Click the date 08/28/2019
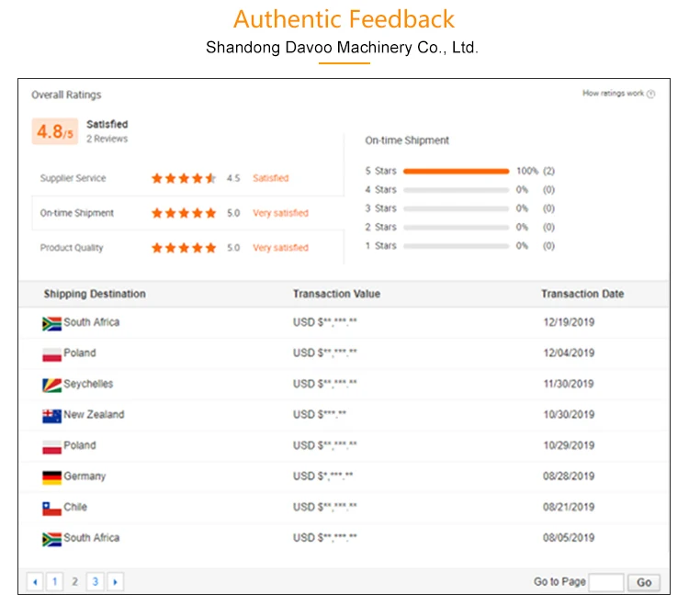This screenshot has width=689, height=616. (569, 476)
